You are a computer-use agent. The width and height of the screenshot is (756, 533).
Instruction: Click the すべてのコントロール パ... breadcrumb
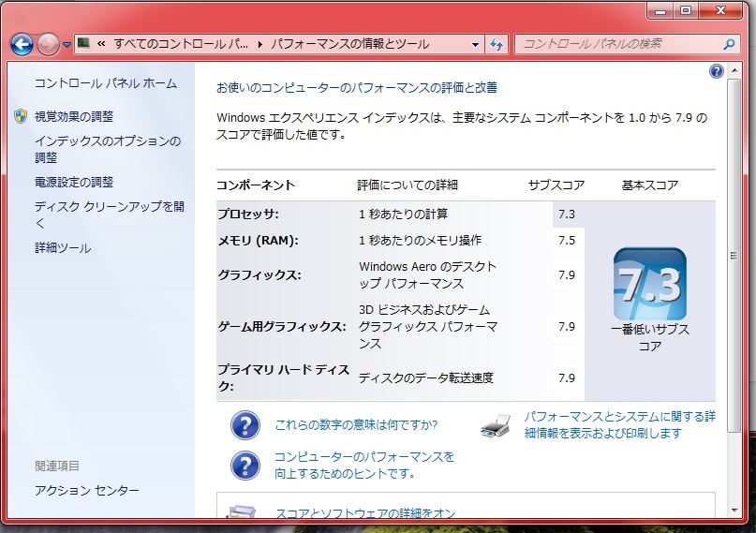[181, 44]
